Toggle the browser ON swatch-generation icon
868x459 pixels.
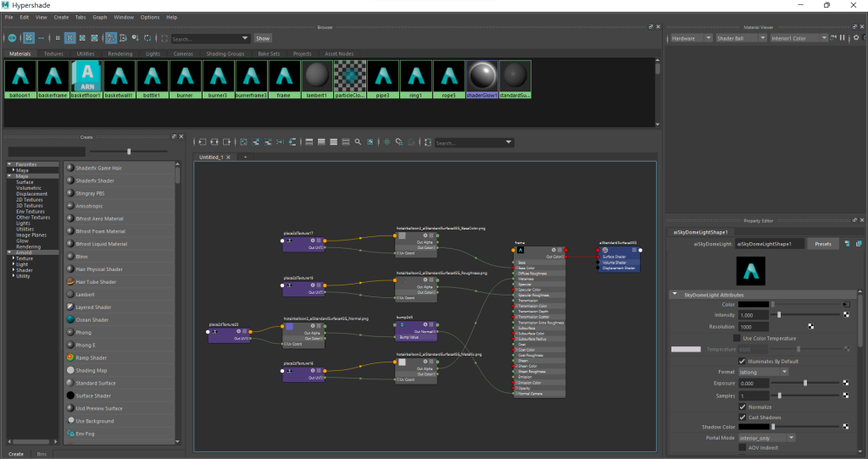pos(12,38)
